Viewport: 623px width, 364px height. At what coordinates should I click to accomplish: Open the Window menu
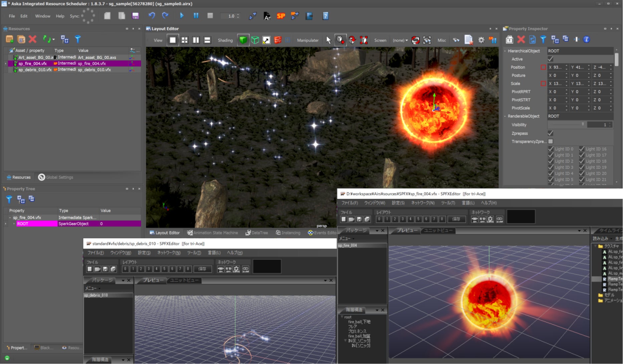pos(42,16)
